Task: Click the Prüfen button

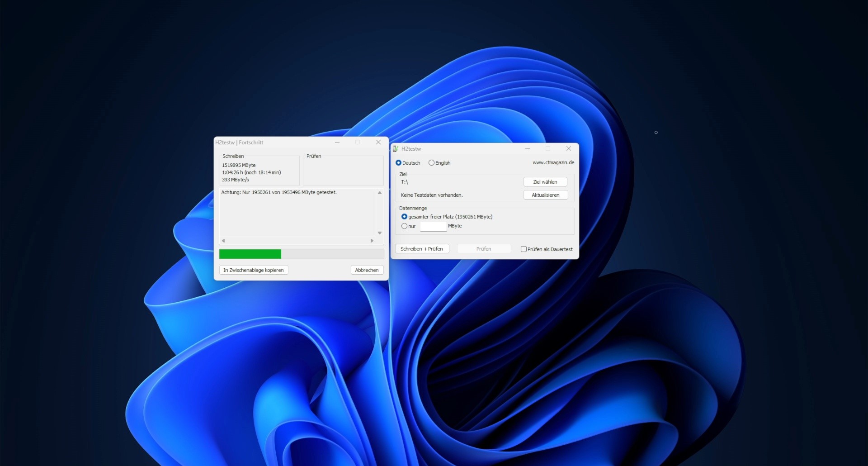Action: tap(483, 248)
